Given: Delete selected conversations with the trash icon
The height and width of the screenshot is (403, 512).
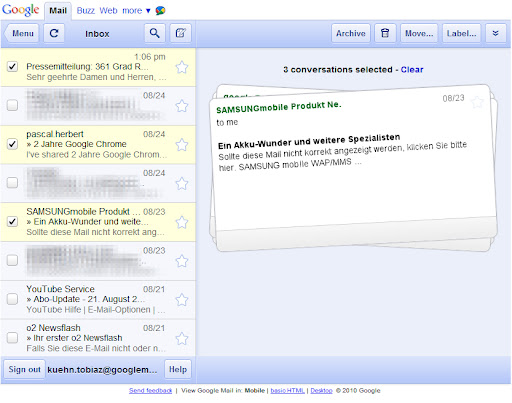Looking at the screenshot, I should [x=385, y=33].
